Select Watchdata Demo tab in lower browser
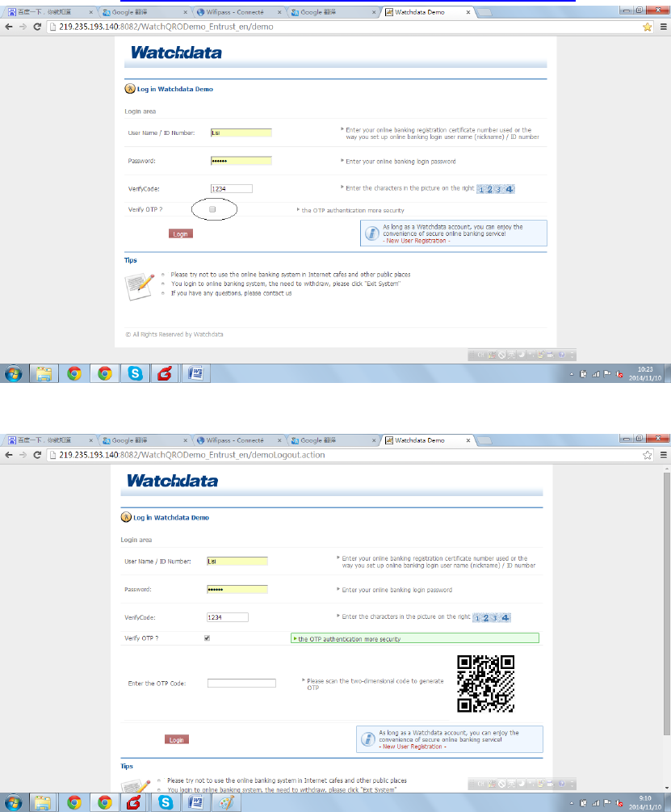 427,440
